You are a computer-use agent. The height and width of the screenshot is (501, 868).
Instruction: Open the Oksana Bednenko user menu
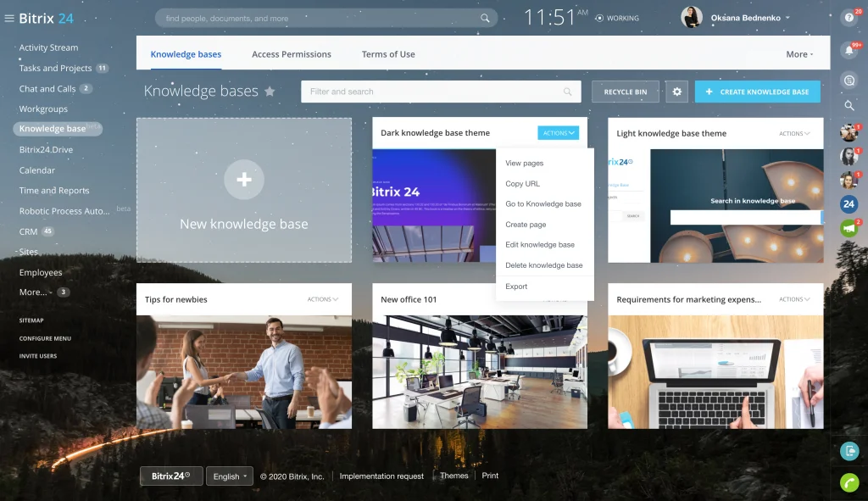coord(750,18)
